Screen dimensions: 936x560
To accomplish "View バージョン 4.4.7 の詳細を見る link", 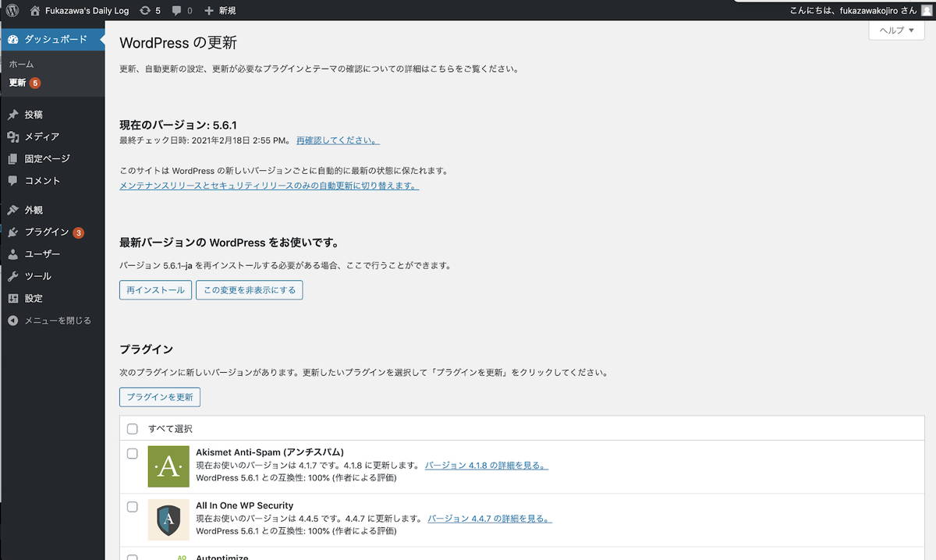I will coord(490,519).
